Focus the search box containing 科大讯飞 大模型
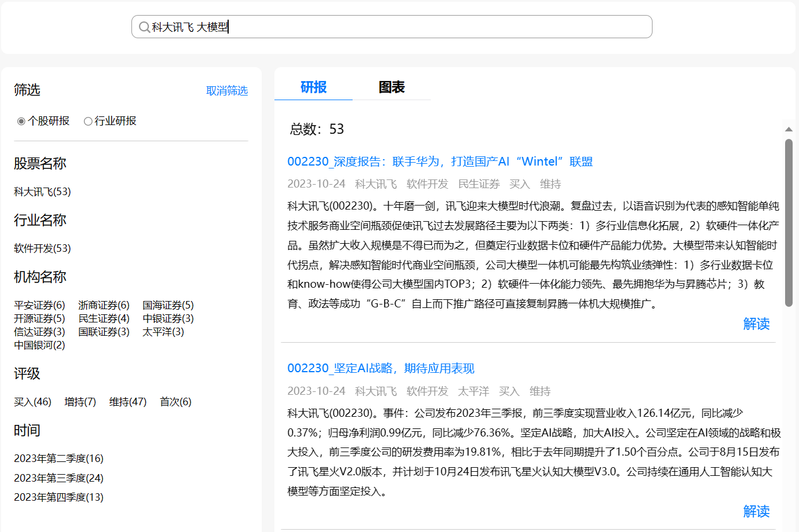The width and height of the screenshot is (799, 532). click(392, 27)
